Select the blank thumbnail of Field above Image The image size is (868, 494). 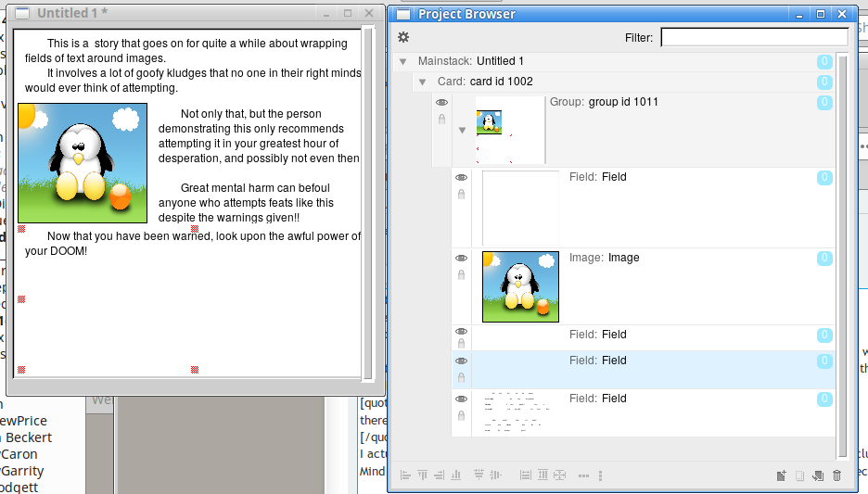(x=520, y=208)
